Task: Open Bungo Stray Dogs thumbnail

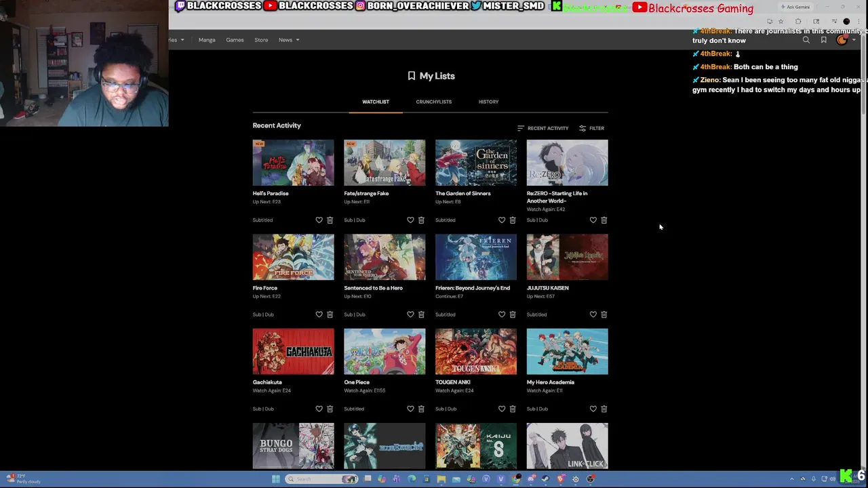Action: pyautogui.click(x=294, y=446)
